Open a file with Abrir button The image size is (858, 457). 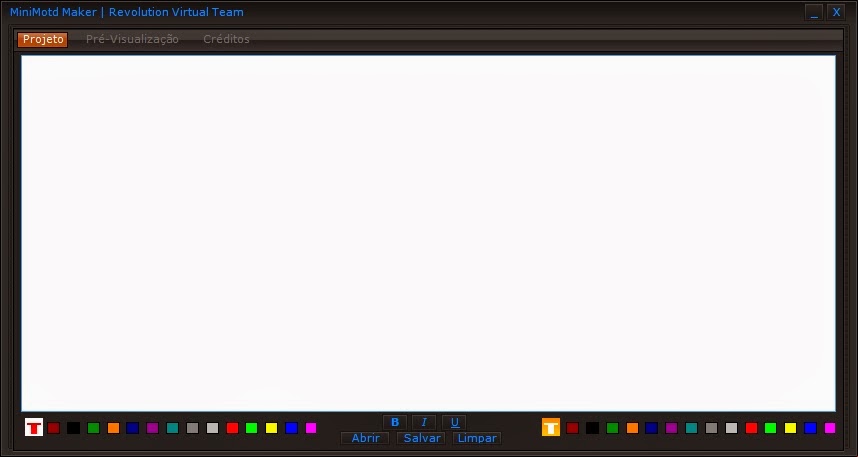[366, 438]
